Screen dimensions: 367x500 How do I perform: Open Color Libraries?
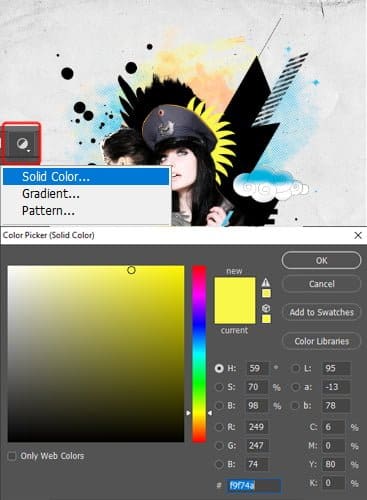(321, 341)
